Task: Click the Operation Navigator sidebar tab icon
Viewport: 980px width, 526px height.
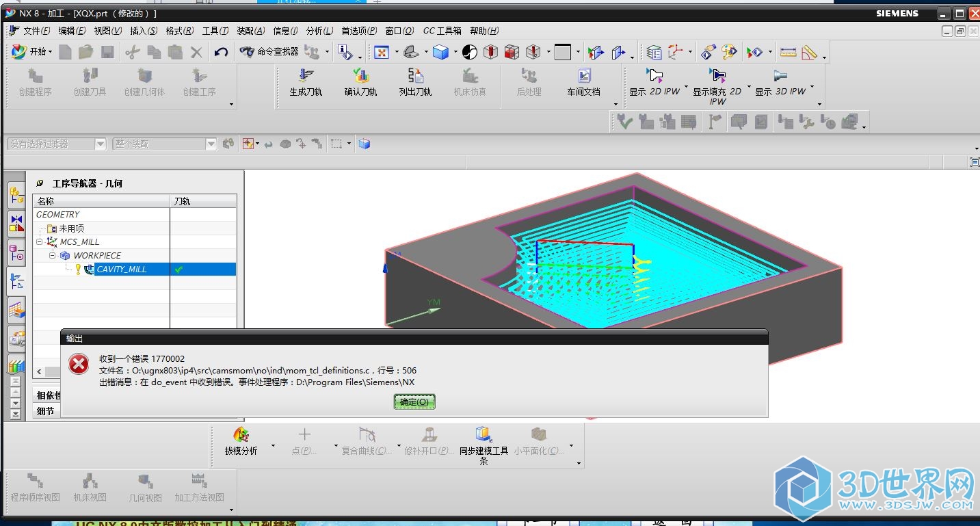Action: tap(17, 281)
